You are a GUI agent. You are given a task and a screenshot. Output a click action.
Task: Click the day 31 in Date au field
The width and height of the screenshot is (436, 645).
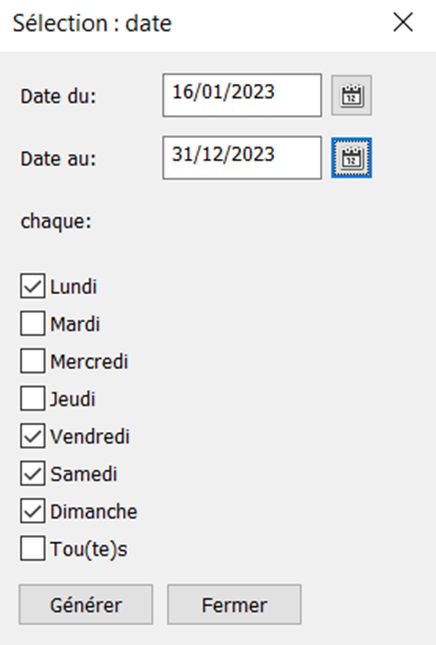click(x=181, y=154)
